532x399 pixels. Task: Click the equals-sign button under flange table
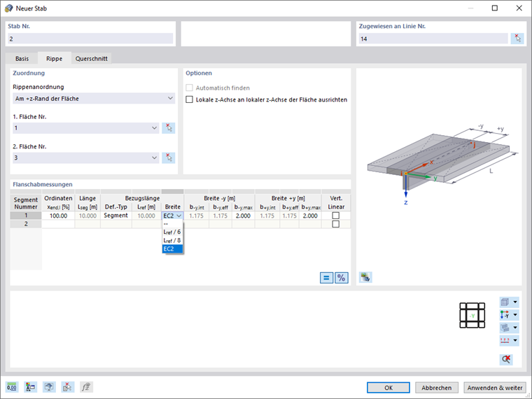326,278
